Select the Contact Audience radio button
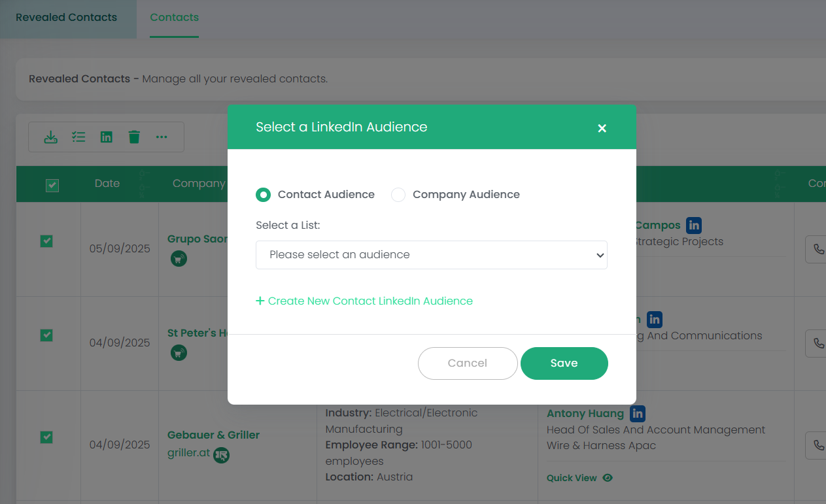Image resolution: width=826 pixels, height=504 pixels. [x=263, y=195]
